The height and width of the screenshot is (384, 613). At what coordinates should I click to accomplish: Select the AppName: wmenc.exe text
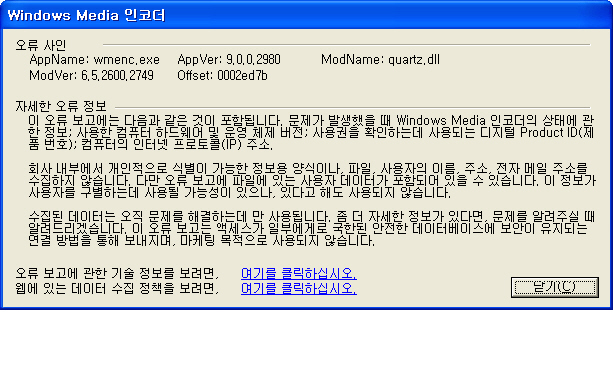(94, 59)
